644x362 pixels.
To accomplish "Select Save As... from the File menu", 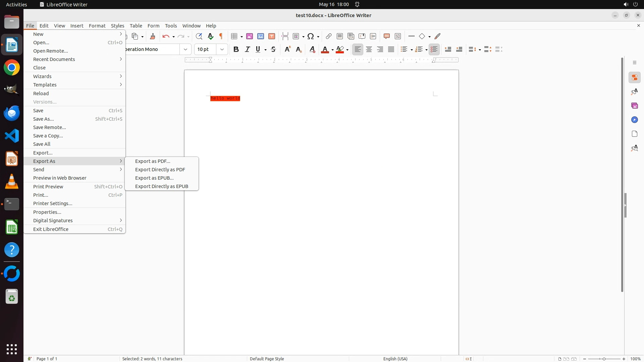I will click(43, 119).
